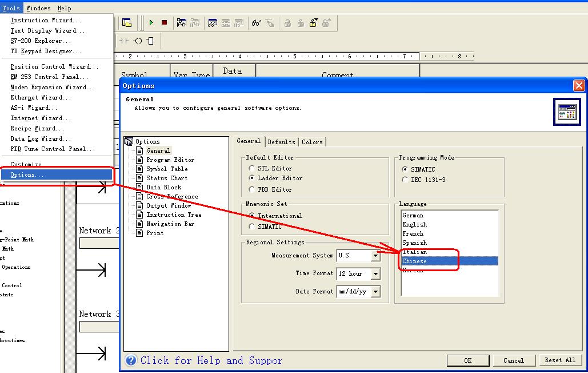Screen dimensions: 588x373
Task: Click the green Run button in toolbar
Action: pyautogui.click(x=151, y=23)
